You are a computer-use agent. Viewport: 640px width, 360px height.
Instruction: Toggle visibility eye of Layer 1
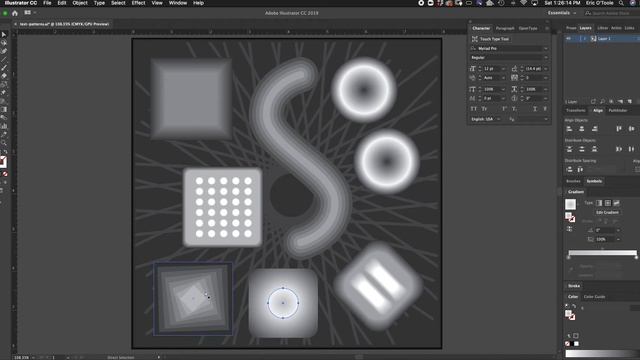[569, 39]
